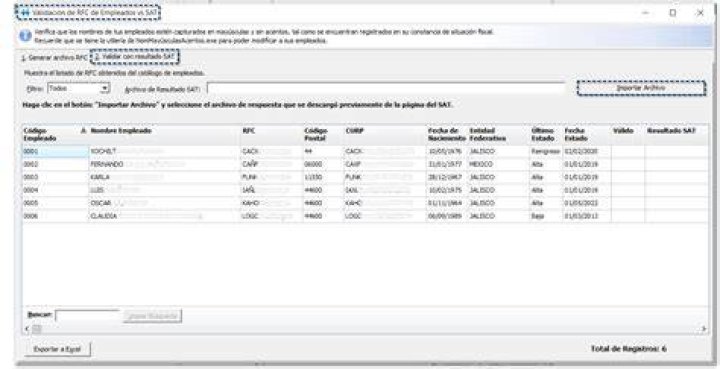720x369 pixels.
Task: Click postal code 06000 in FERNANDO row
Action: tap(323, 164)
